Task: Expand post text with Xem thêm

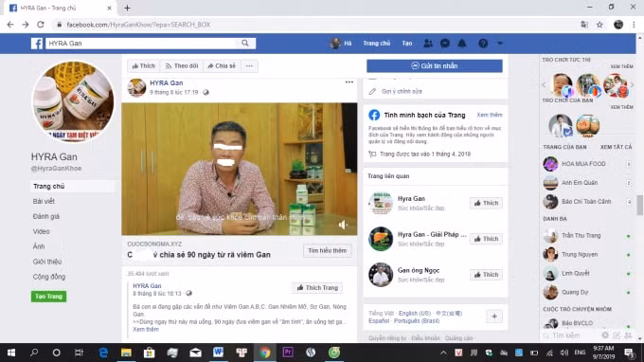Action: click(x=146, y=329)
